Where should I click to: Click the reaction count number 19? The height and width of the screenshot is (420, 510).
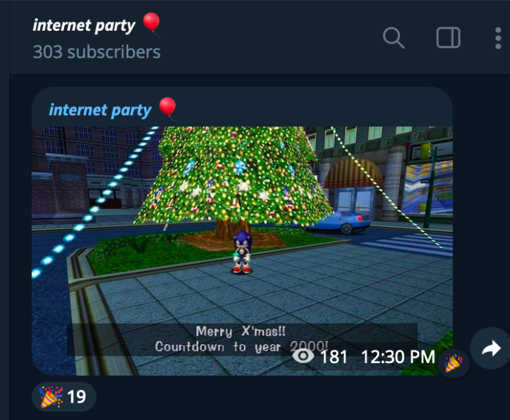tap(76, 396)
